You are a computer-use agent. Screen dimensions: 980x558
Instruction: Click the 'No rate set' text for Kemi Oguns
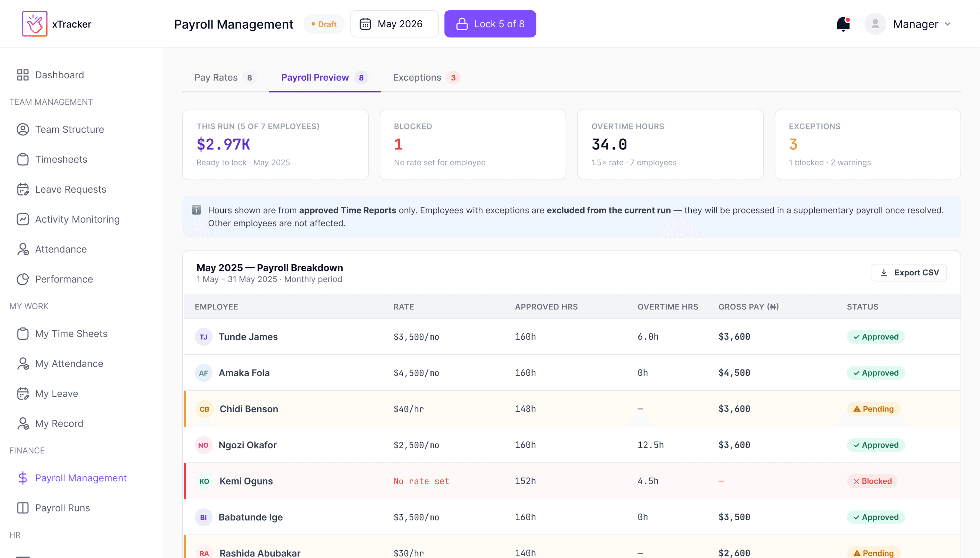pos(421,481)
